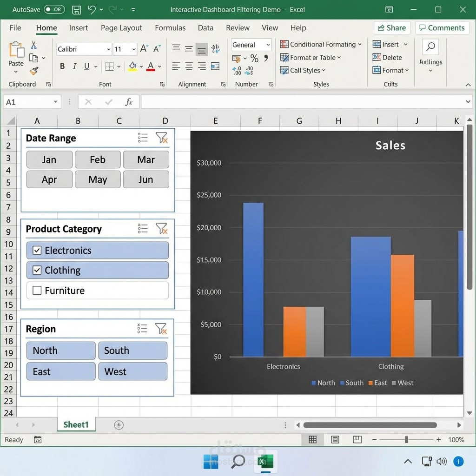Open the Data ribbon tab
The width and height of the screenshot is (476, 476).
tap(205, 28)
